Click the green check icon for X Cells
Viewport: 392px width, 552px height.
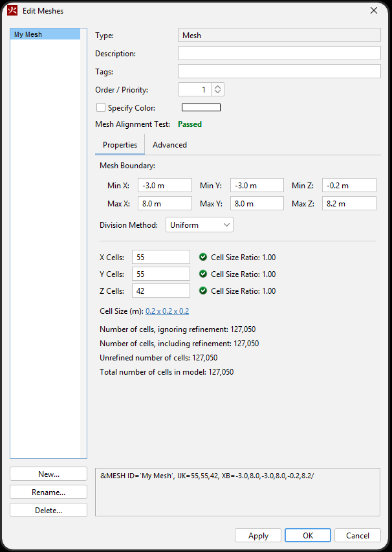point(202,257)
